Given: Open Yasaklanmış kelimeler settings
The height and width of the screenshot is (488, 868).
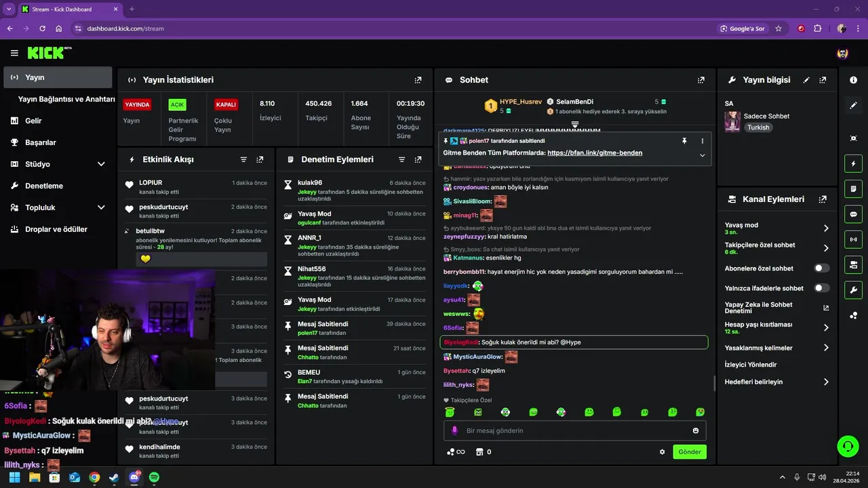Looking at the screenshot, I should click(777, 348).
